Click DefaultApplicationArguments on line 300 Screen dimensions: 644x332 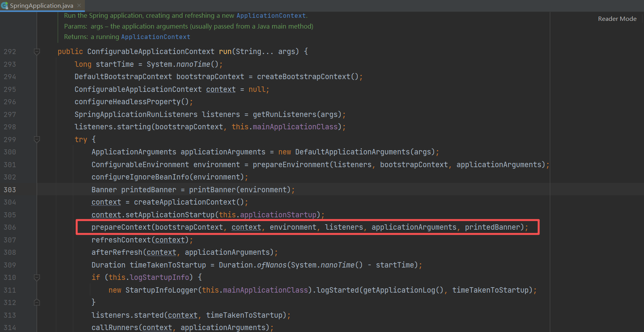click(x=352, y=152)
